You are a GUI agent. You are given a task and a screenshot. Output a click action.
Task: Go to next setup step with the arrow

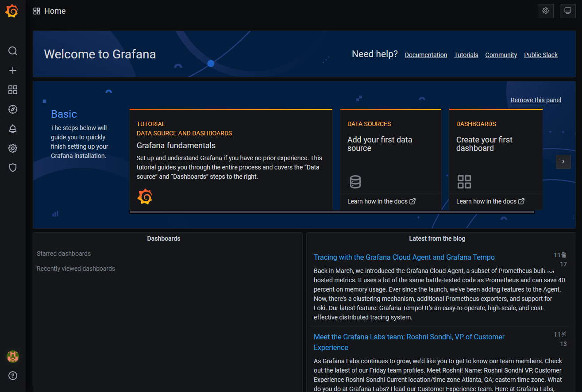tap(563, 161)
